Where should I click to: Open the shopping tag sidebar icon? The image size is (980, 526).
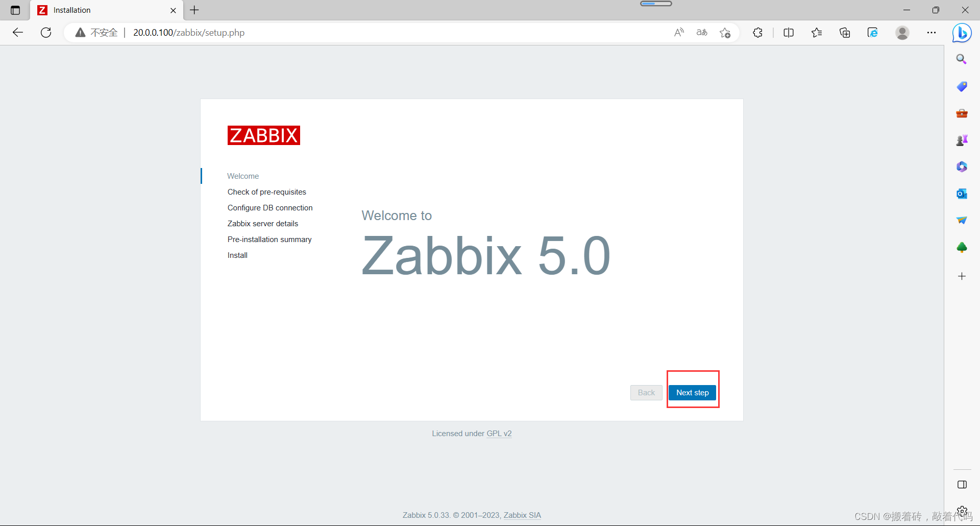click(962, 86)
